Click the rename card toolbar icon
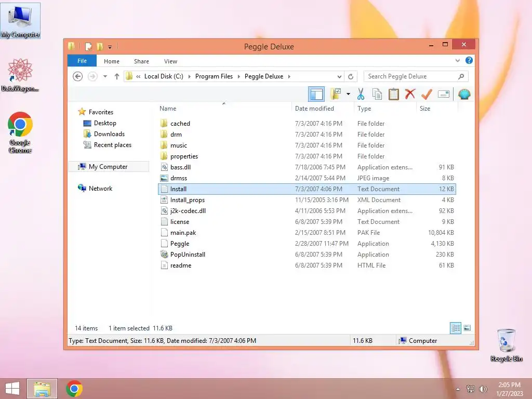Image resolution: width=532 pixels, height=399 pixels. 444,94
